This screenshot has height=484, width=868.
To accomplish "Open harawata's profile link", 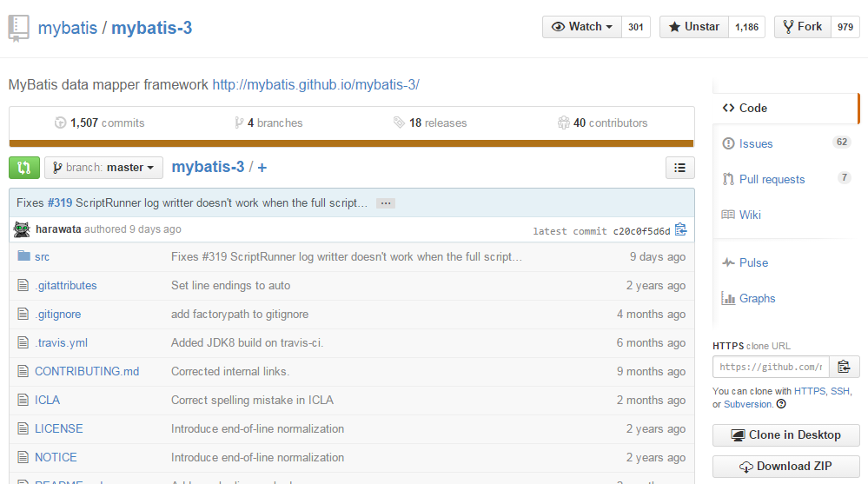I will pyautogui.click(x=58, y=229).
